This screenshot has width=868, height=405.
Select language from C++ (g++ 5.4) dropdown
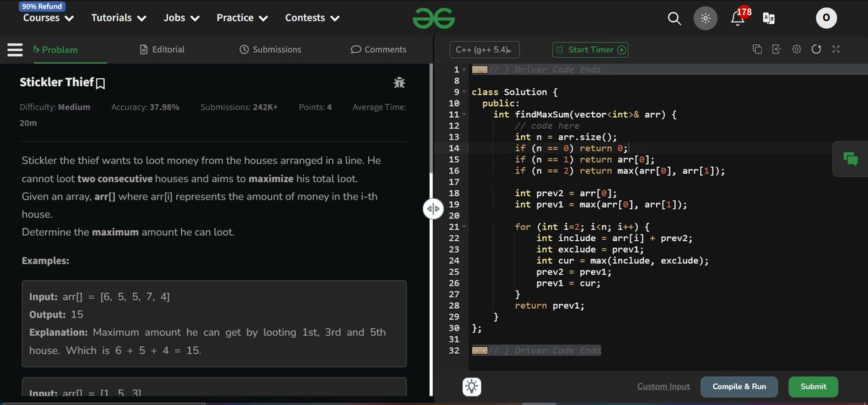pyautogui.click(x=484, y=50)
